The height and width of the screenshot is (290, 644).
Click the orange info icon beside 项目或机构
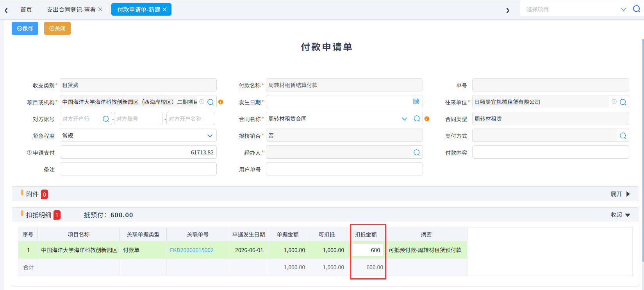(x=221, y=102)
